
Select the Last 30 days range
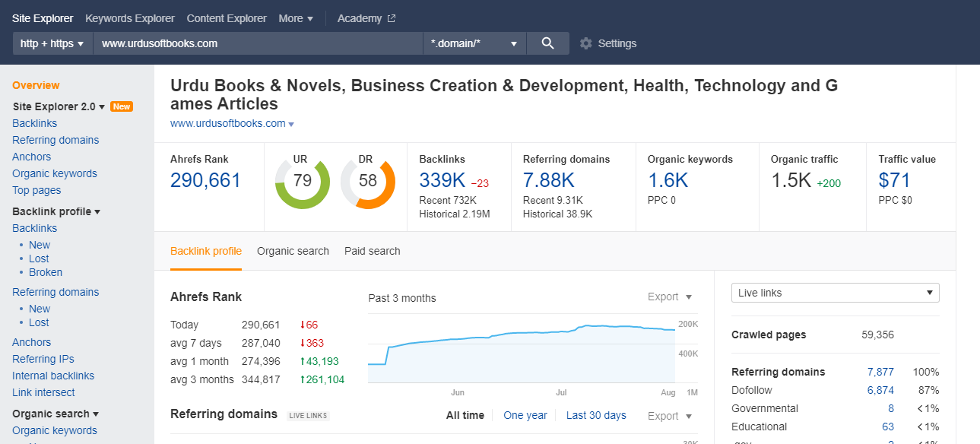(x=596, y=415)
